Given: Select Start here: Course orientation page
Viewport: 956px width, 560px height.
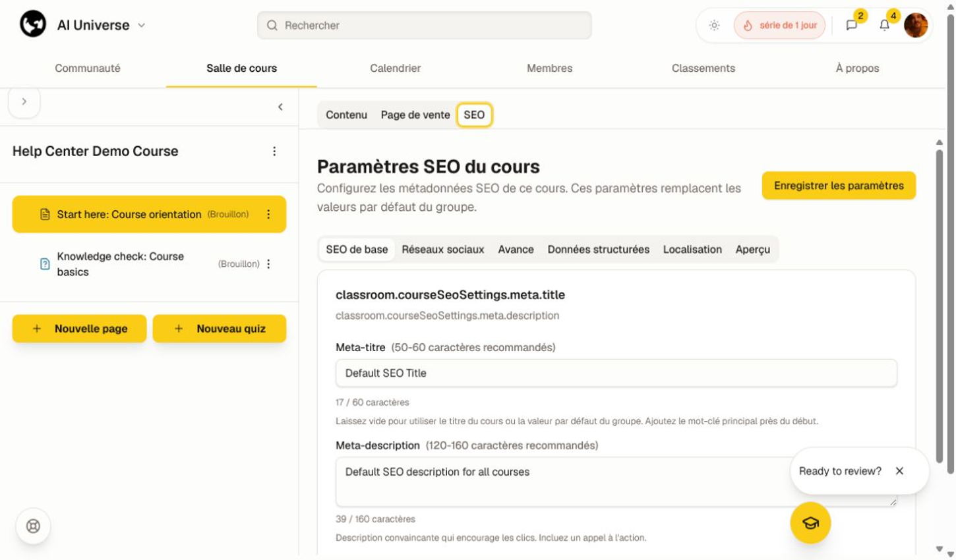Looking at the screenshot, I should coord(149,214).
